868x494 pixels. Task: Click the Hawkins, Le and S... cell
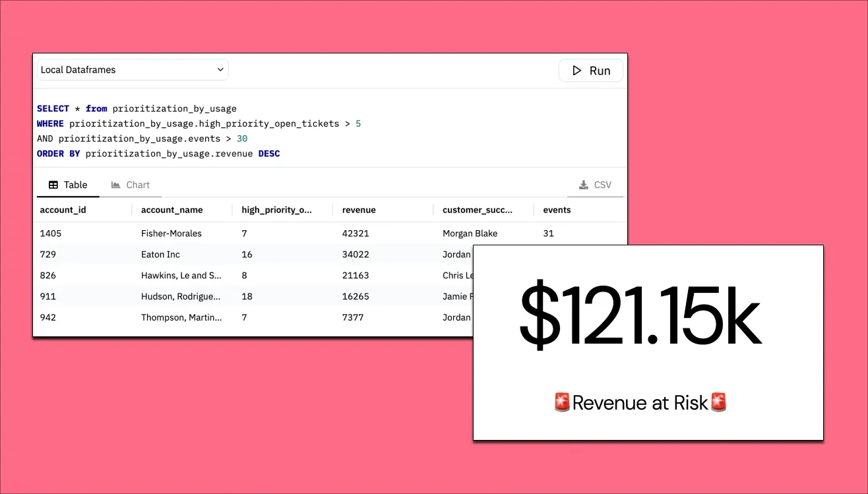(x=181, y=276)
